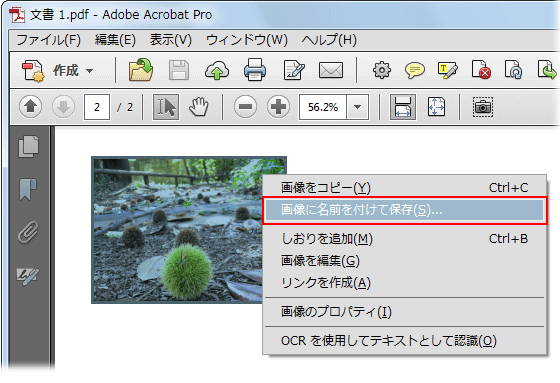The width and height of the screenshot is (560, 383).
Task: Select 画像をコピー(Y) from context menu
Action: tap(405, 187)
